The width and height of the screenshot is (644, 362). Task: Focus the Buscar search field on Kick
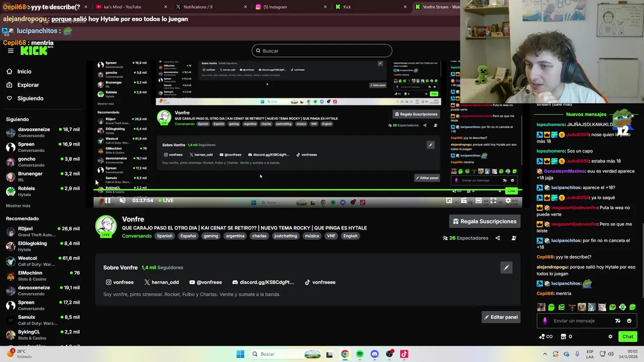[322, 51]
